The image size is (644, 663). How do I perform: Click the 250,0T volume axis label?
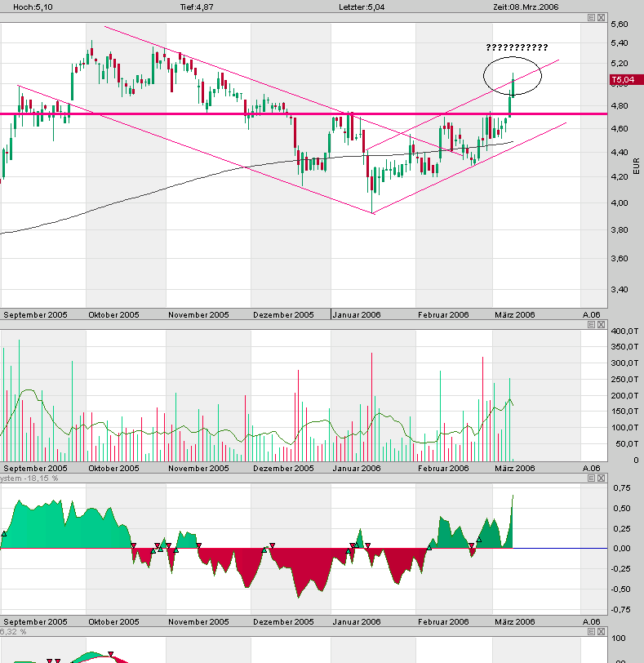624,380
